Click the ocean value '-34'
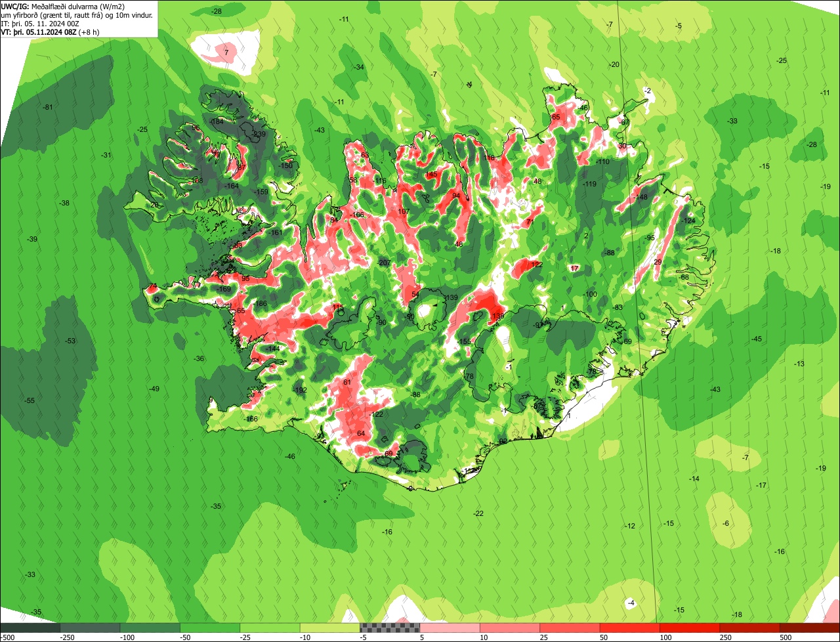Image resolution: width=840 pixels, height=642 pixels. [359, 67]
